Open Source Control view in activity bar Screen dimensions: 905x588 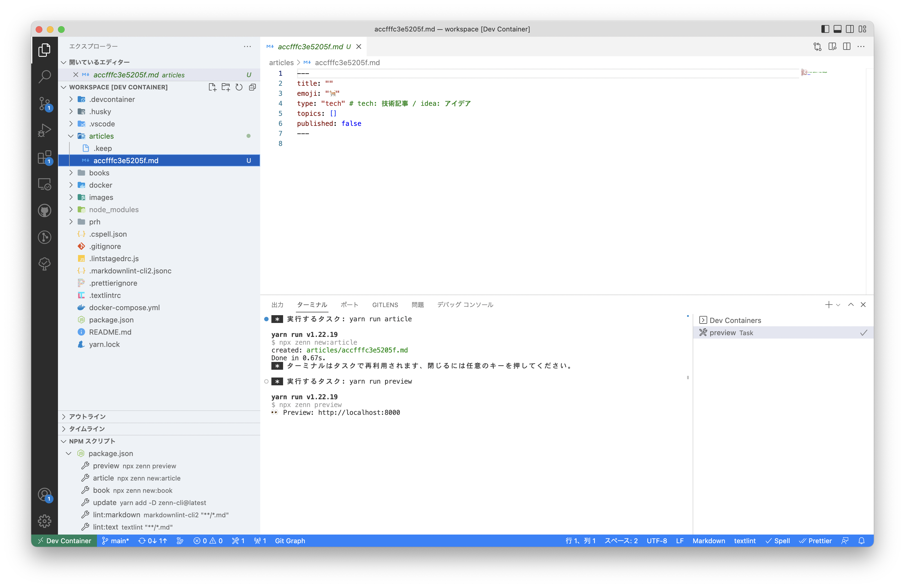point(45,103)
